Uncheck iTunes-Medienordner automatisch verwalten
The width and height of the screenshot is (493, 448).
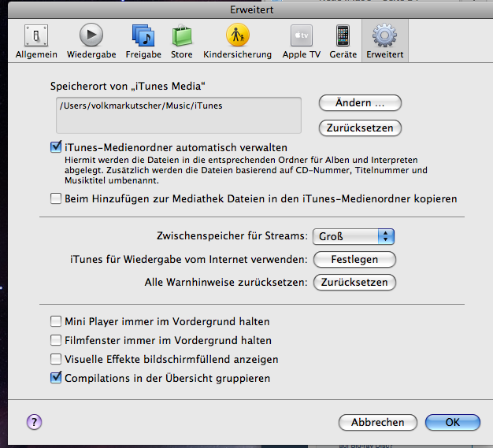(x=56, y=146)
